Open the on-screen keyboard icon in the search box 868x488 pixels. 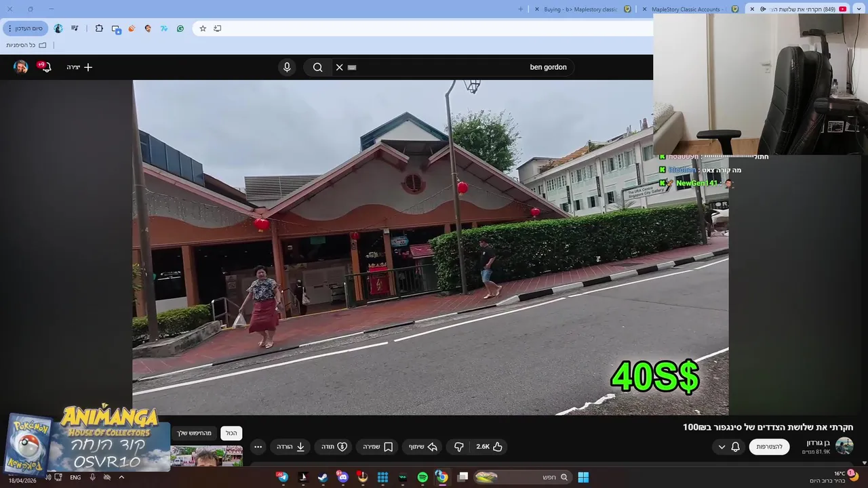[x=352, y=67]
